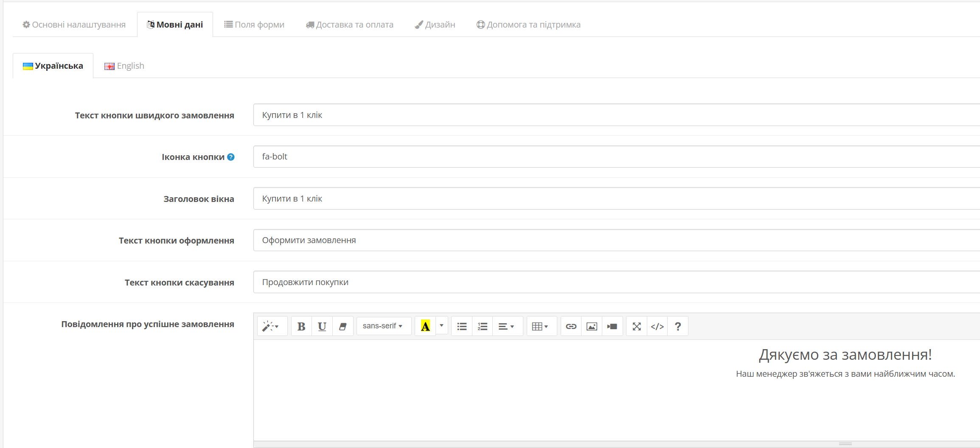Click the Іконка кнопки fa-bolt input field
The height and width of the screenshot is (448, 980).
pos(616,157)
